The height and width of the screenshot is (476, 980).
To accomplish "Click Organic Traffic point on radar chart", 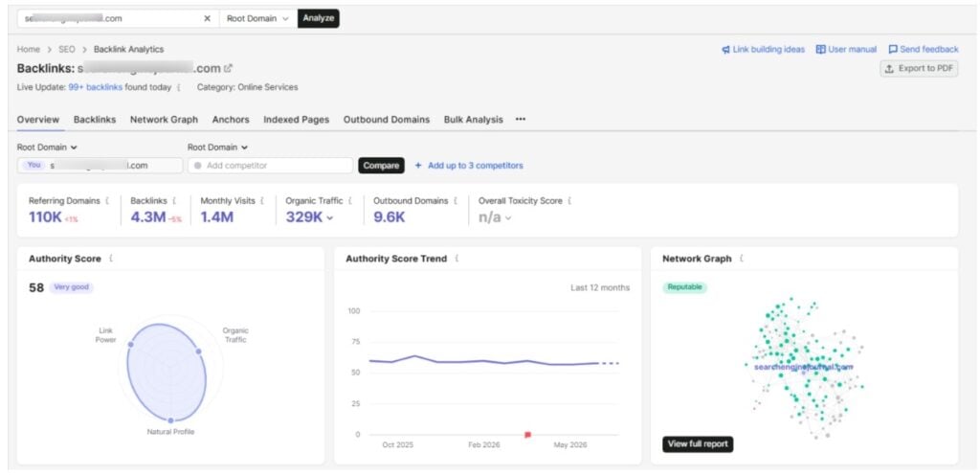I will tap(199, 351).
